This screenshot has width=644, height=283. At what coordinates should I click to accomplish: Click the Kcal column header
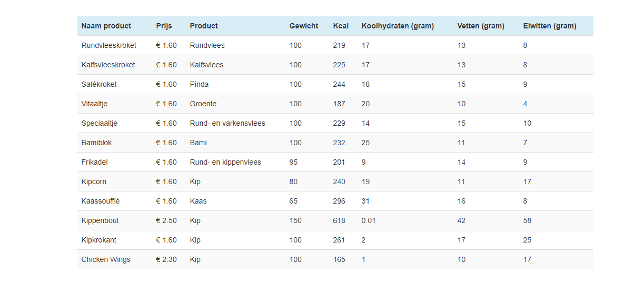(341, 26)
